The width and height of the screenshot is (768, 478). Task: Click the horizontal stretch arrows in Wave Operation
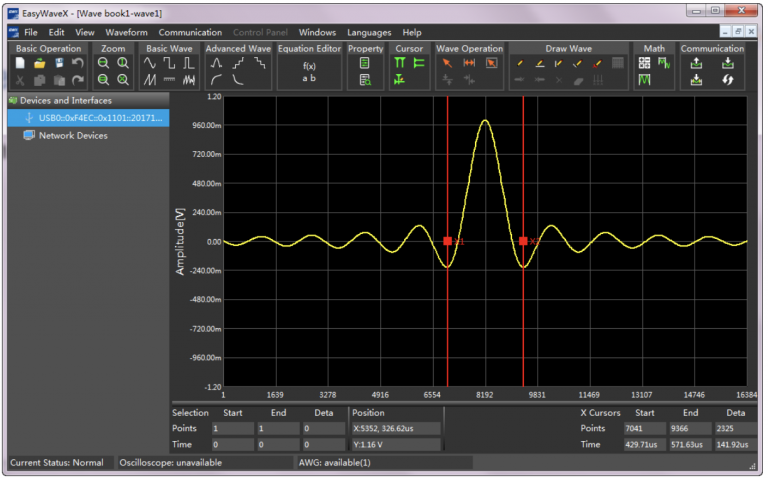[x=469, y=63]
